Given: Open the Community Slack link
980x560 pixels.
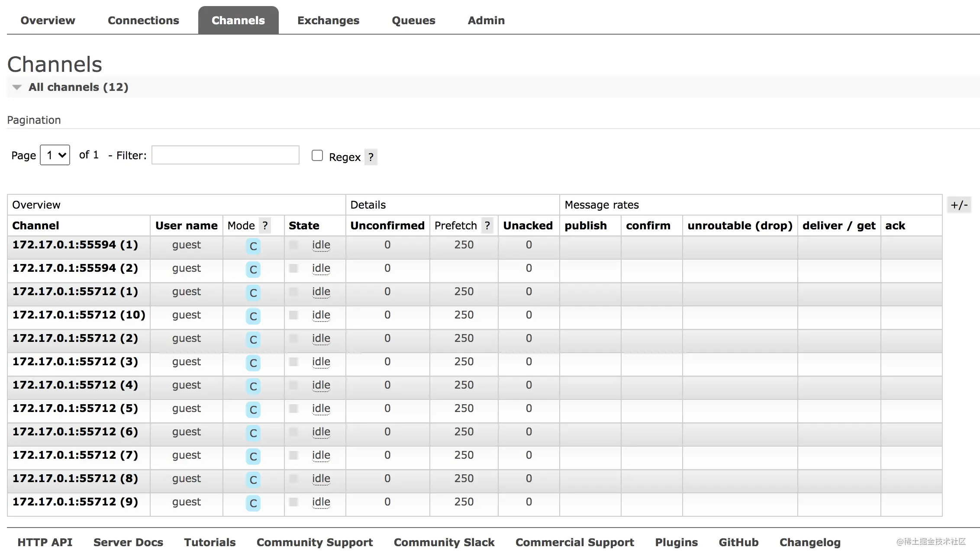Looking at the screenshot, I should pyautogui.click(x=444, y=543).
